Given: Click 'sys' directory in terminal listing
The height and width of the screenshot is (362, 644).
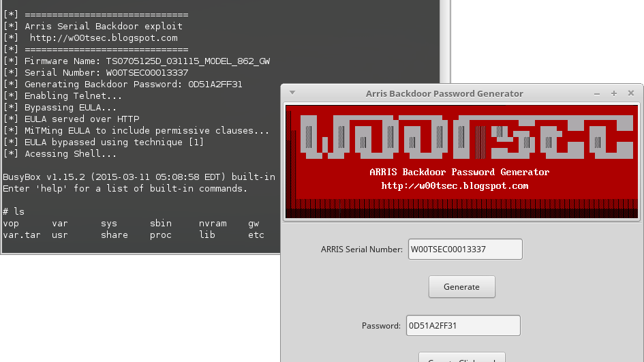Looking at the screenshot, I should 109,224.
